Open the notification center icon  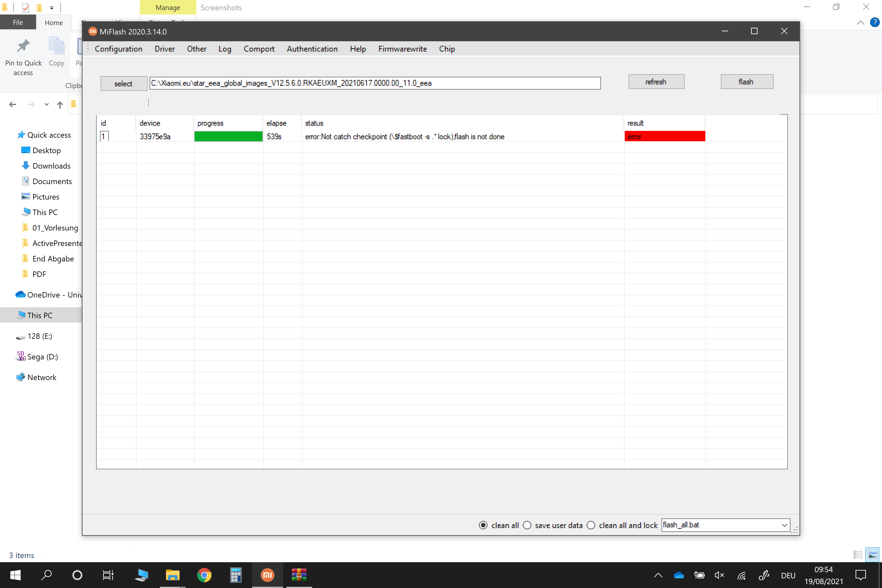[860, 575]
